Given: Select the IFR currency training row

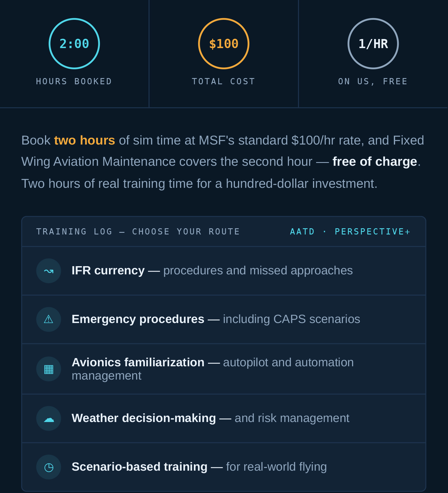Looking at the screenshot, I should [224, 271].
